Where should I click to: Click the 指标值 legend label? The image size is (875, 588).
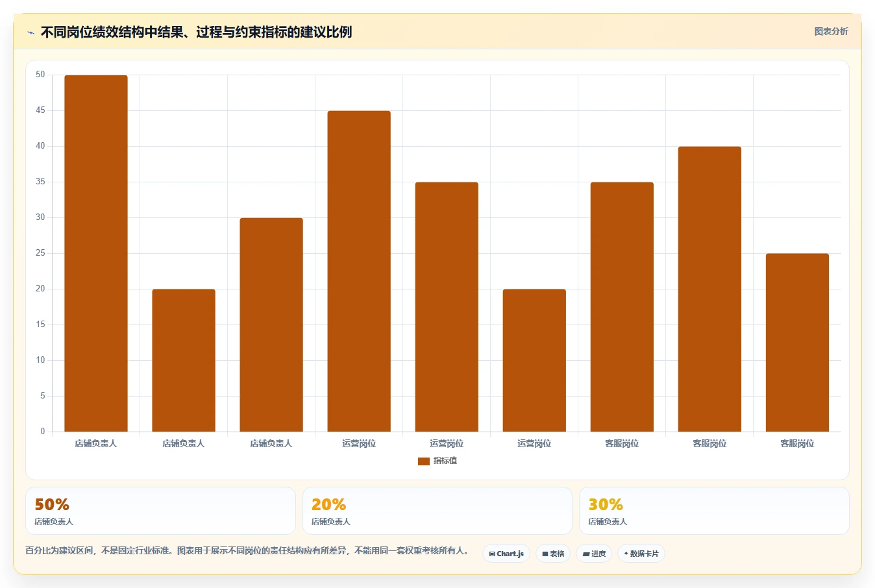[445, 461]
